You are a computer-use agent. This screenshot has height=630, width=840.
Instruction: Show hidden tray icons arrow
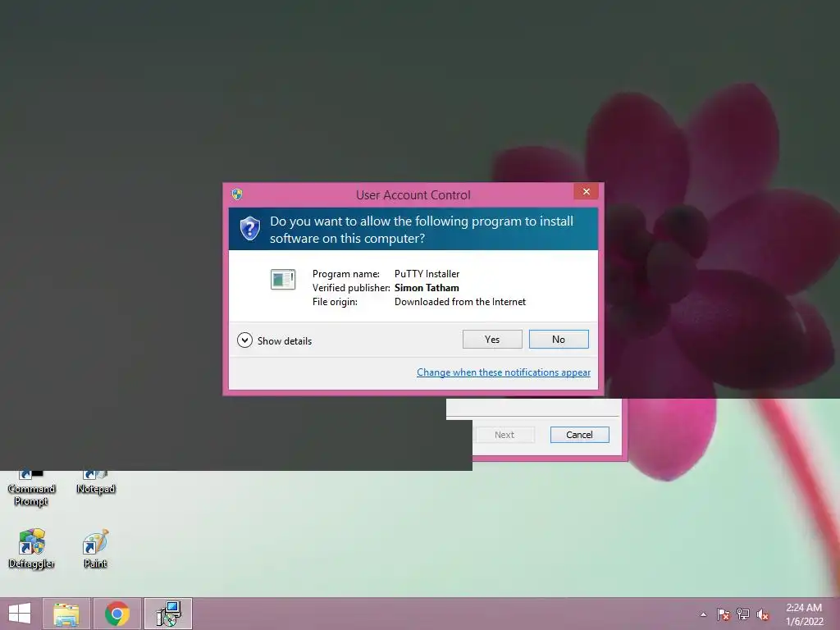(x=703, y=614)
